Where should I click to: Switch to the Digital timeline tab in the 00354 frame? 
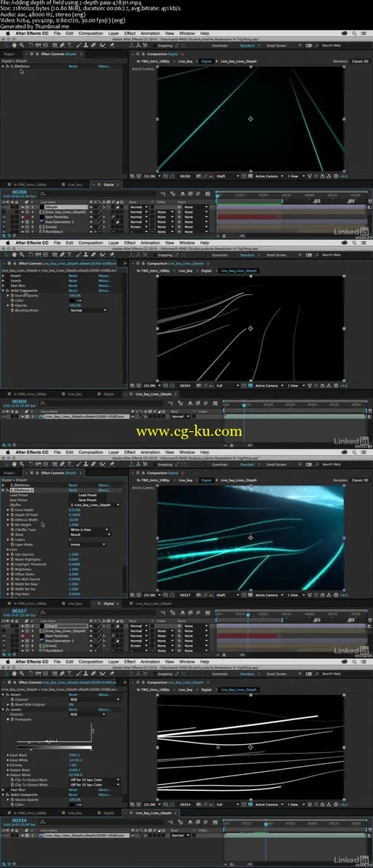click(109, 812)
